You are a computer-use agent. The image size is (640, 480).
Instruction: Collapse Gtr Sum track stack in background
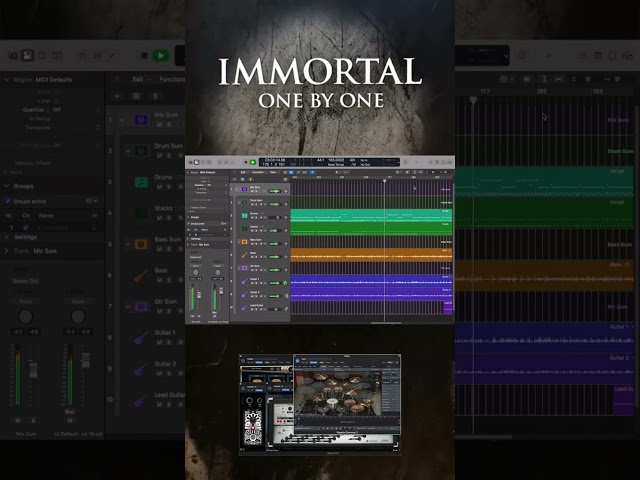click(x=128, y=306)
